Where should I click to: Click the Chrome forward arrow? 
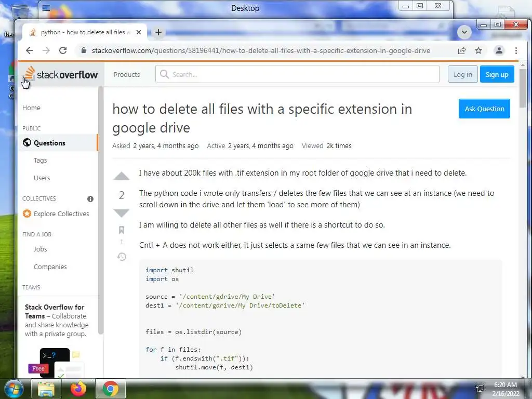tap(46, 50)
